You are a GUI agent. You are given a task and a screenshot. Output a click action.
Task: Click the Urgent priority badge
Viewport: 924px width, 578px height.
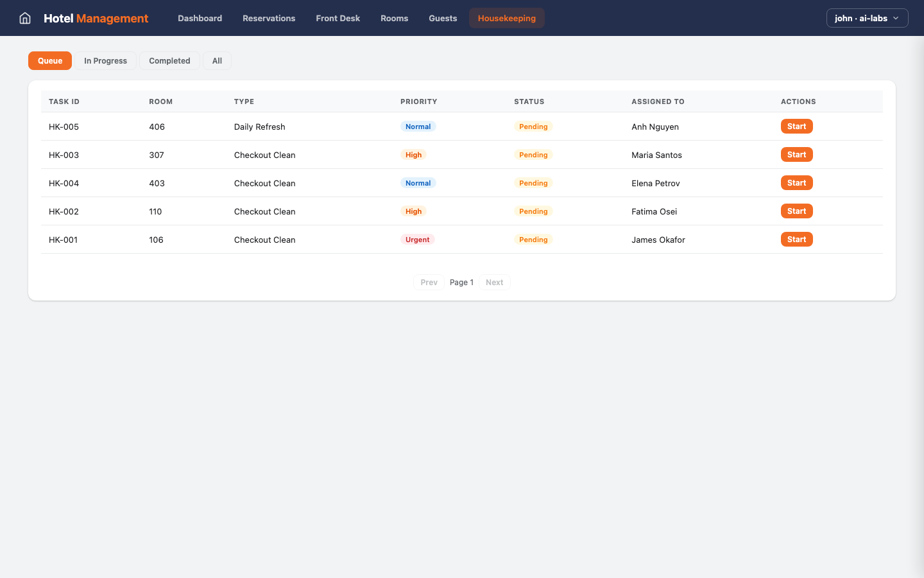417,240
